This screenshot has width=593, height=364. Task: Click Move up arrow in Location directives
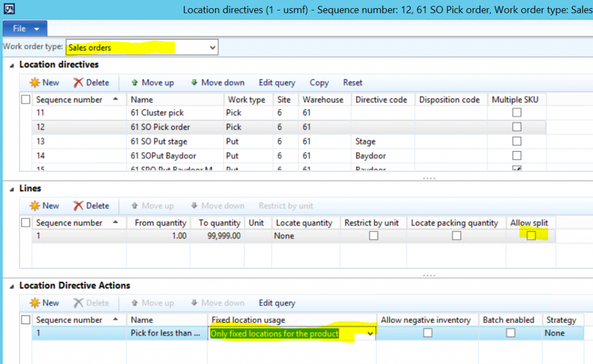pyautogui.click(x=134, y=83)
